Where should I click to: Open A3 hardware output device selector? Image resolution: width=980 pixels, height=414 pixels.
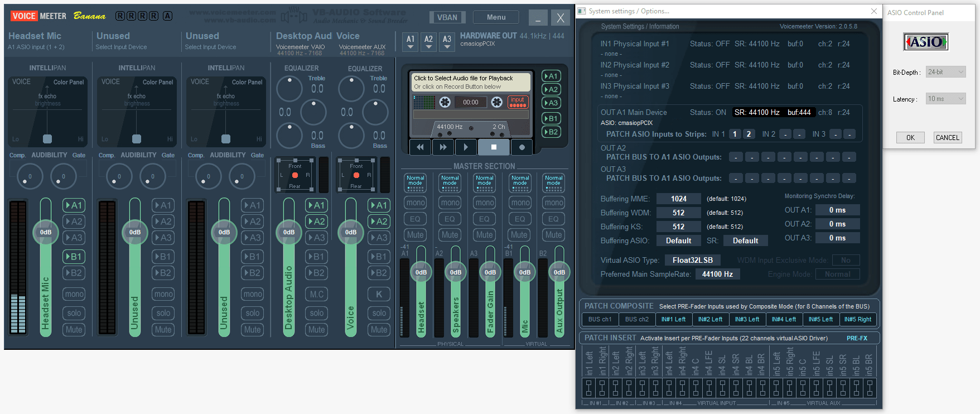[447, 41]
